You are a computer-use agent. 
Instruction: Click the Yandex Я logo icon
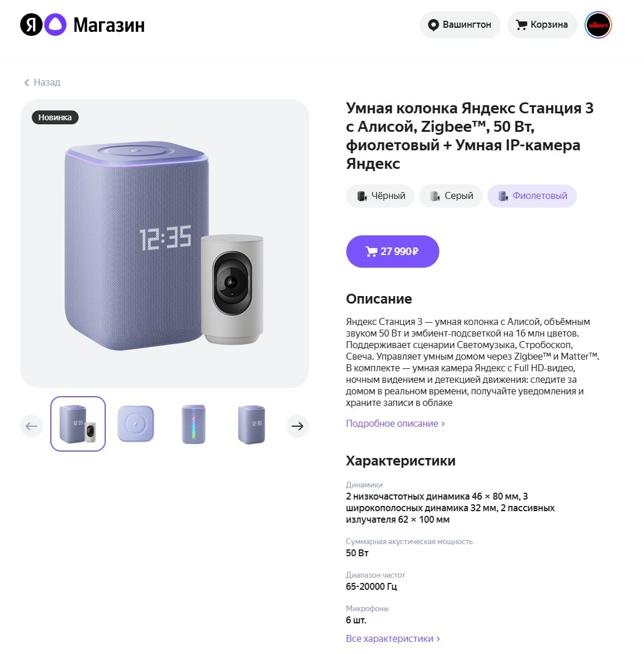pos(31,25)
